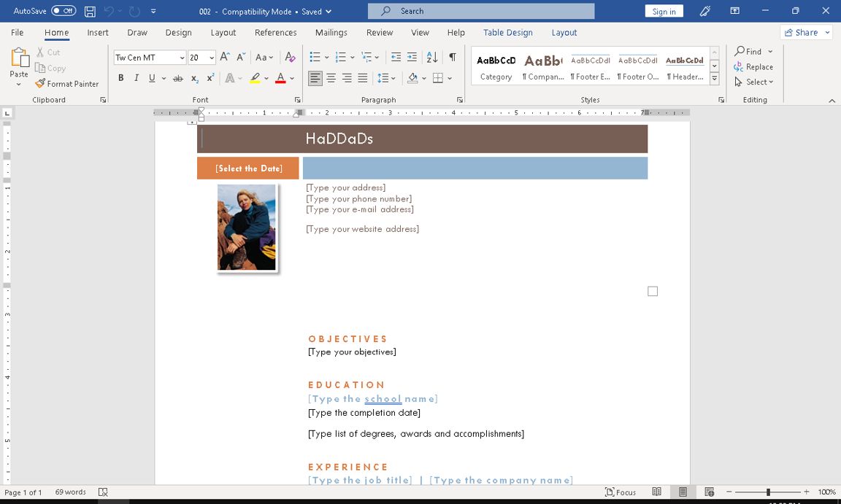
Task: Justify the paragraph text
Action: [363, 78]
